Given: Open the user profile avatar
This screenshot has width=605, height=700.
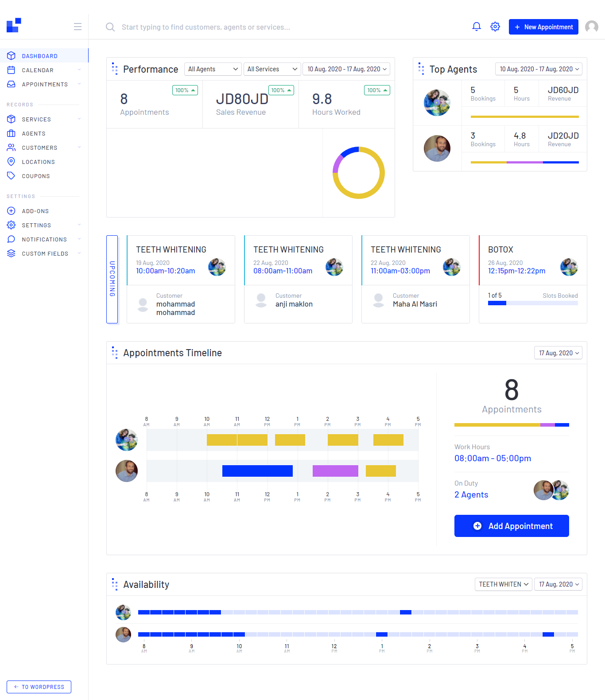Looking at the screenshot, I should pos(592,27).
